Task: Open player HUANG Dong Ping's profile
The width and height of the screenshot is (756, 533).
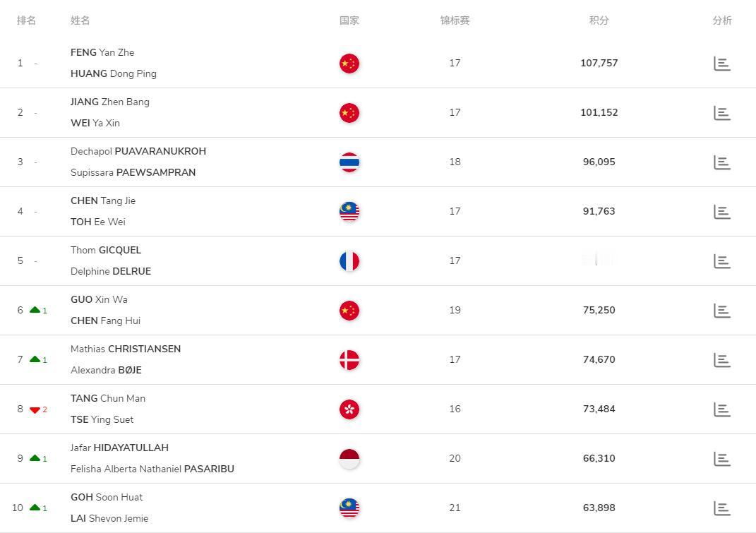Action: coord(113,73)
